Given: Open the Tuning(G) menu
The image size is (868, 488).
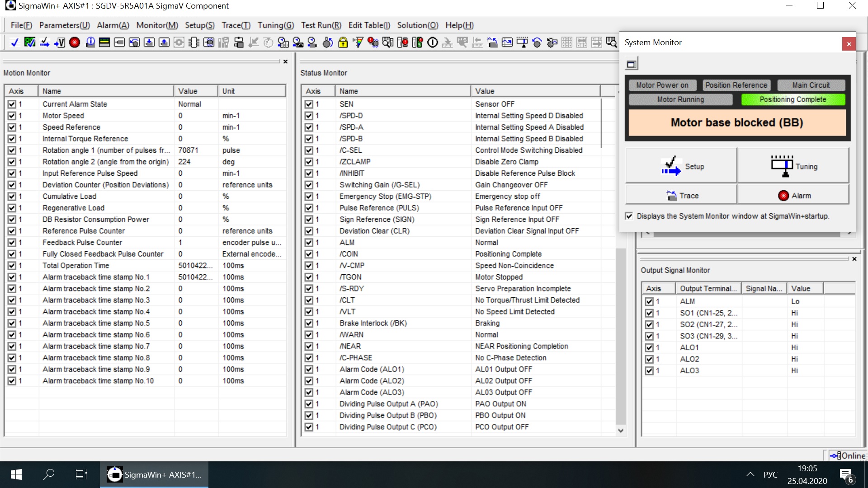Looking at the screenshot, I should click(275, 25).
